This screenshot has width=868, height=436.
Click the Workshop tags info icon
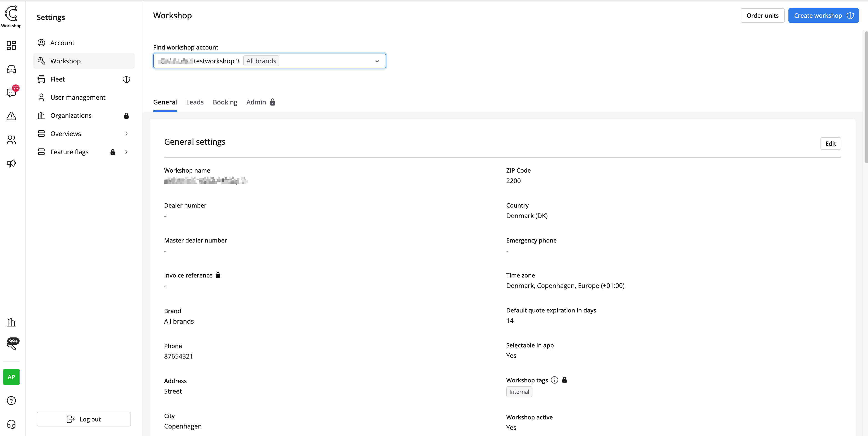click(554, 380)
